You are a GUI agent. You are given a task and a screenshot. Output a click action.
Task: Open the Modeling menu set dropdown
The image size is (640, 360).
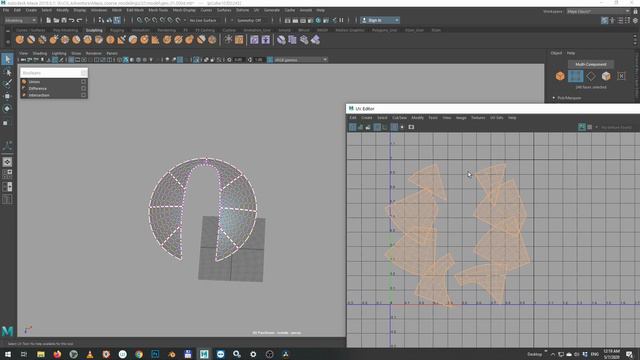[x=20, y=20]
